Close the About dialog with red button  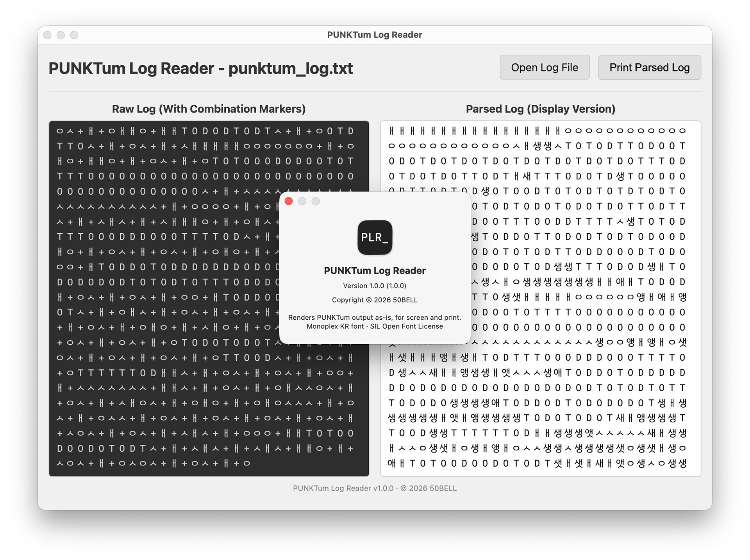point(289,201)
